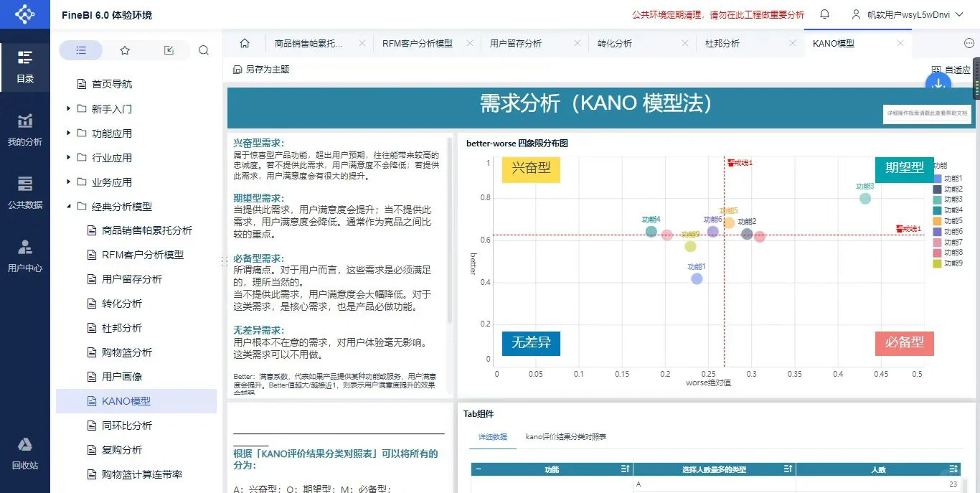Click the favorites star icon above the directory

[x=125, y=50]
